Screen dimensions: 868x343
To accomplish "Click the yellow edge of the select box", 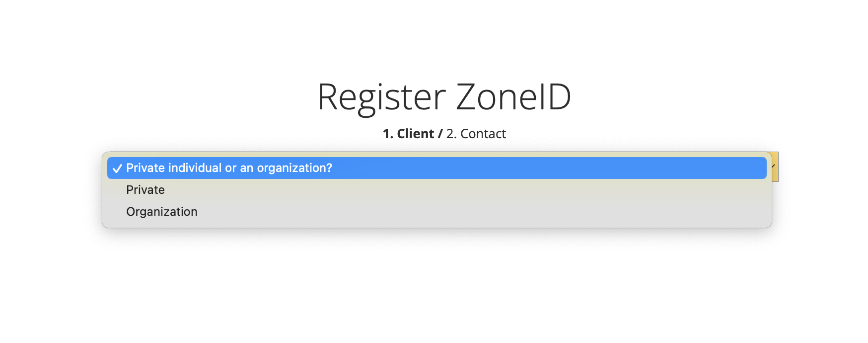I will (x=775, y=167).
